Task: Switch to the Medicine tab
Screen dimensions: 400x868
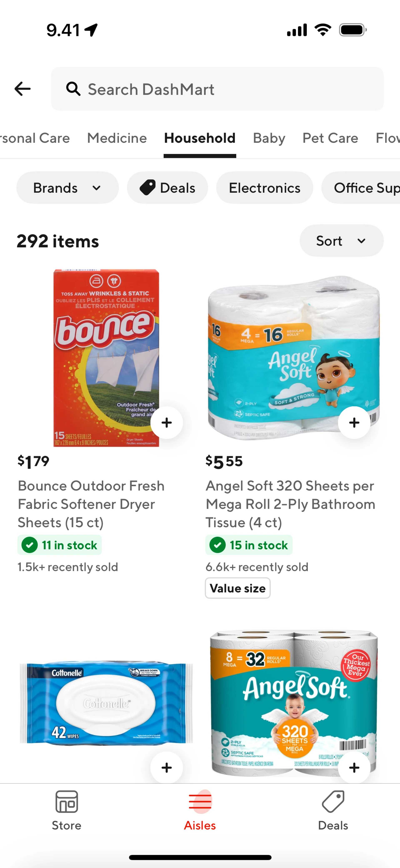Action: [117, 138]
